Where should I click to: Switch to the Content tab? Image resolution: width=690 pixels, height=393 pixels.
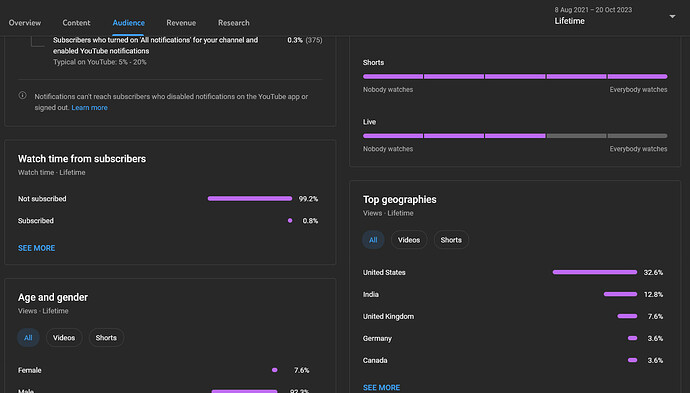point(76,22)
